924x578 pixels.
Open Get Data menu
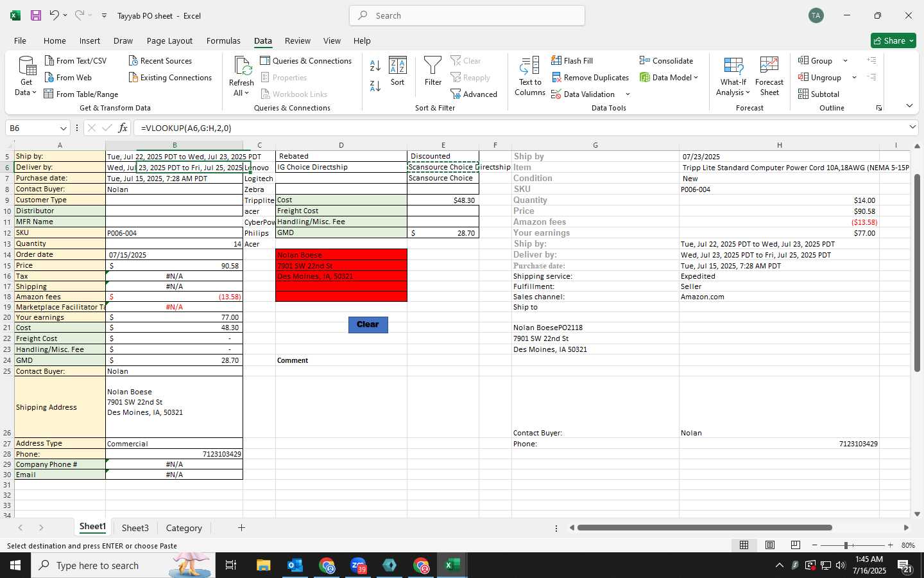(x=26, y=76)
